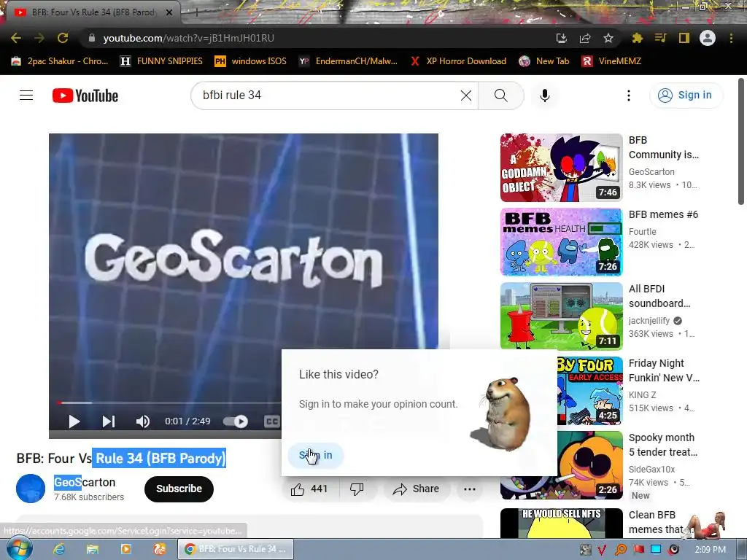Click Sign in inside the Like popup

(x=315, y=455)
